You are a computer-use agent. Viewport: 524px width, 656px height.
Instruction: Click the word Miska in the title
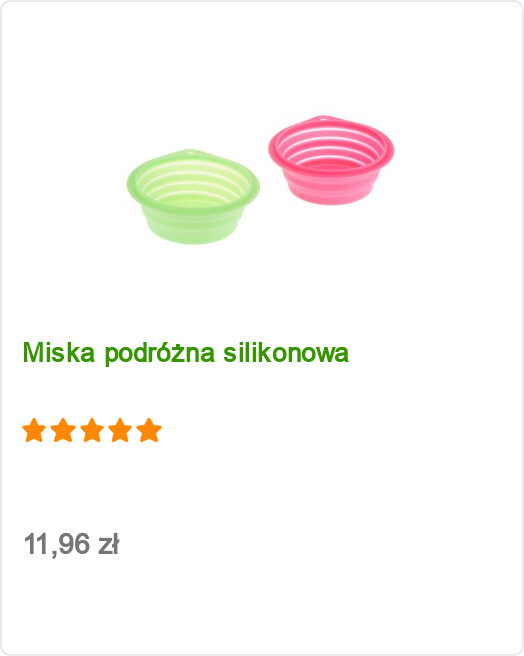point(59,352)
